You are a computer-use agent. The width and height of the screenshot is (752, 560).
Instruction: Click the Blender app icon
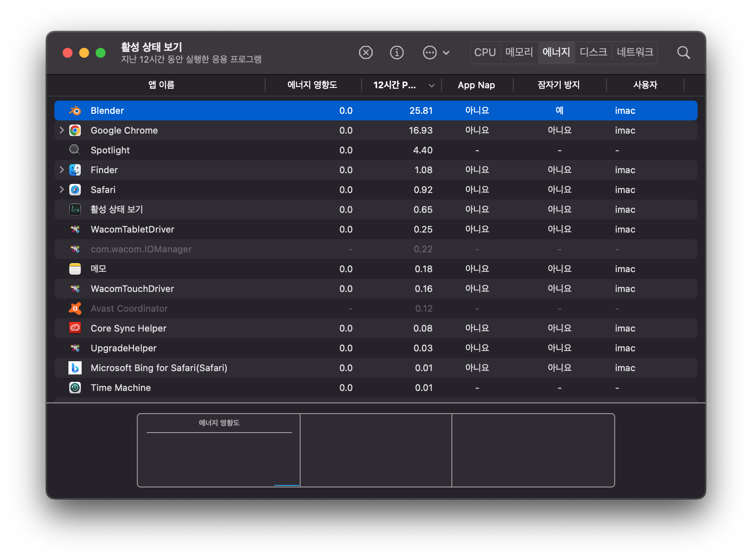pyautogui.click(x=75, y=111)
